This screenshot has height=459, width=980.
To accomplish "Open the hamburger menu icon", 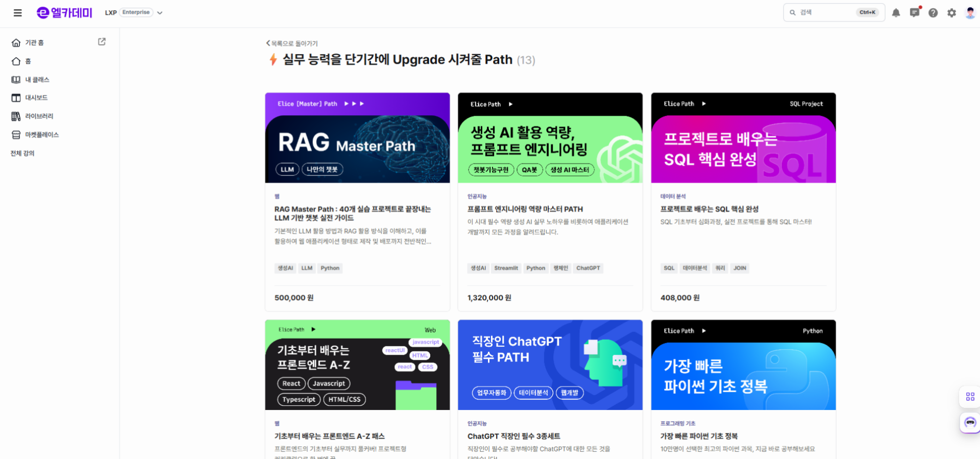I will (x=18, y=13).
